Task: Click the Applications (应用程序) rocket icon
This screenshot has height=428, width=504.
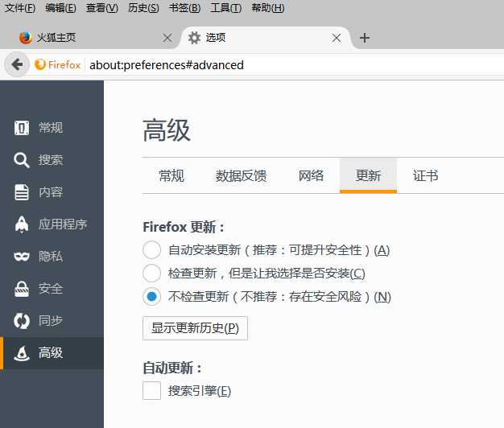Action: [x=22, y=224]
